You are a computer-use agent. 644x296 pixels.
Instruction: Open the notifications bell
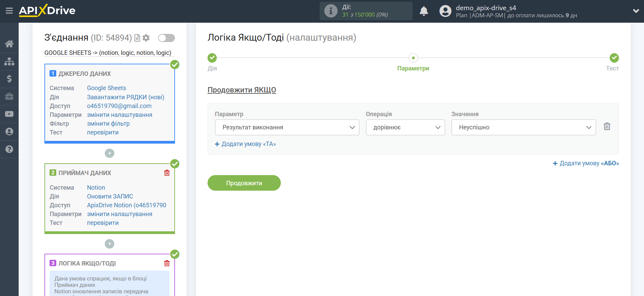(x=424, y=11)
